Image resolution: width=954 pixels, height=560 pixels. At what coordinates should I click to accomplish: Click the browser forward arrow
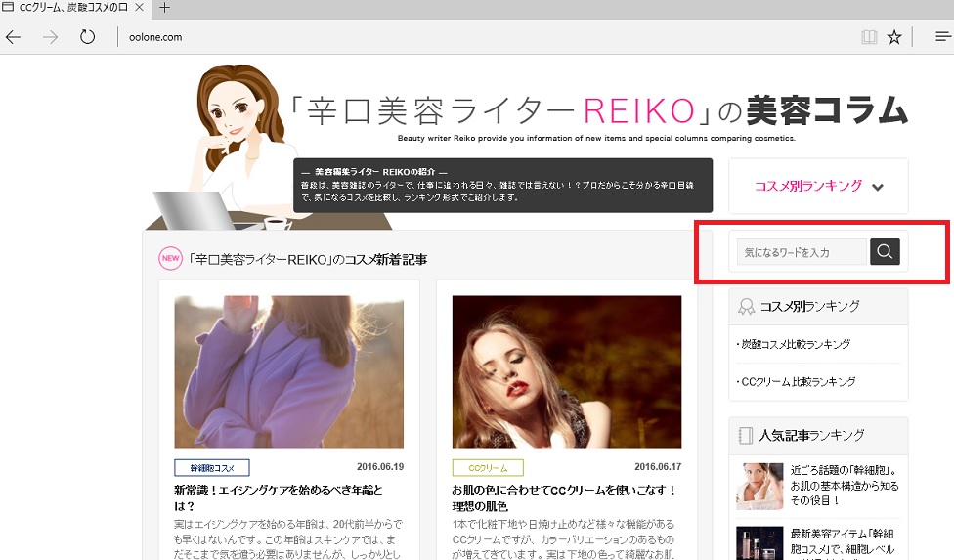point(50,37)
